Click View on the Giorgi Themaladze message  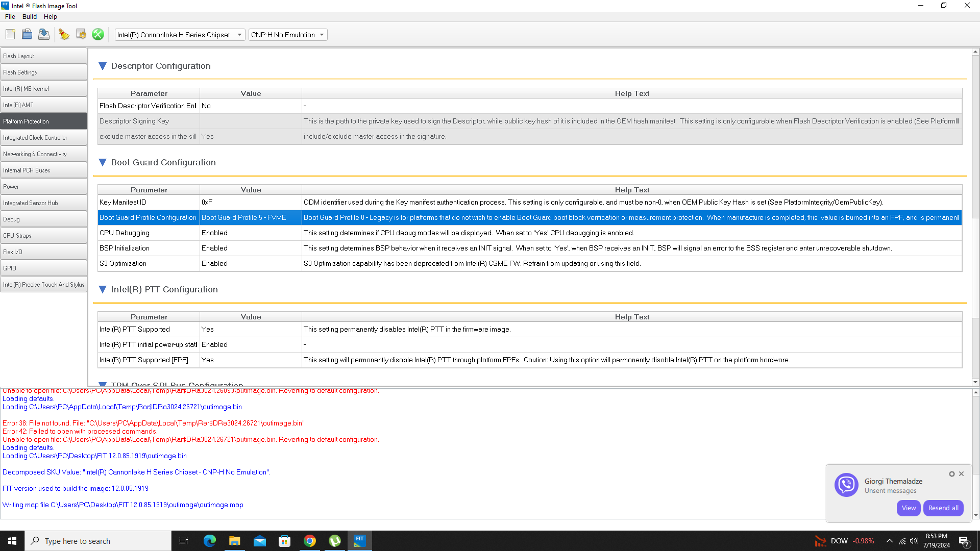909,508
